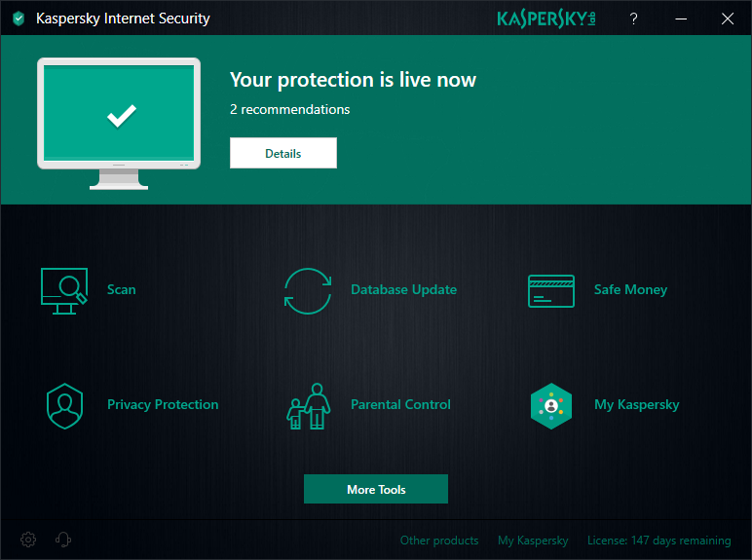752x560 pixels.
Task: Click the Privacy Protection shield icon
Action: [64, 405]
